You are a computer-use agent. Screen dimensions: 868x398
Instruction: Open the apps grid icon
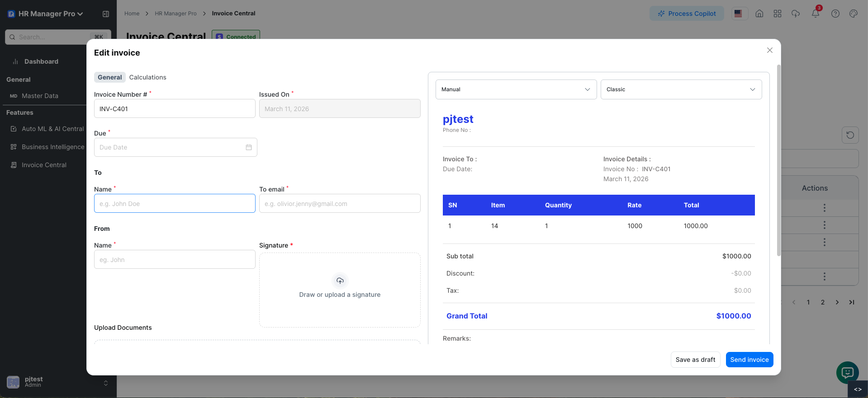pyautogui.click(x=778, y=14)
